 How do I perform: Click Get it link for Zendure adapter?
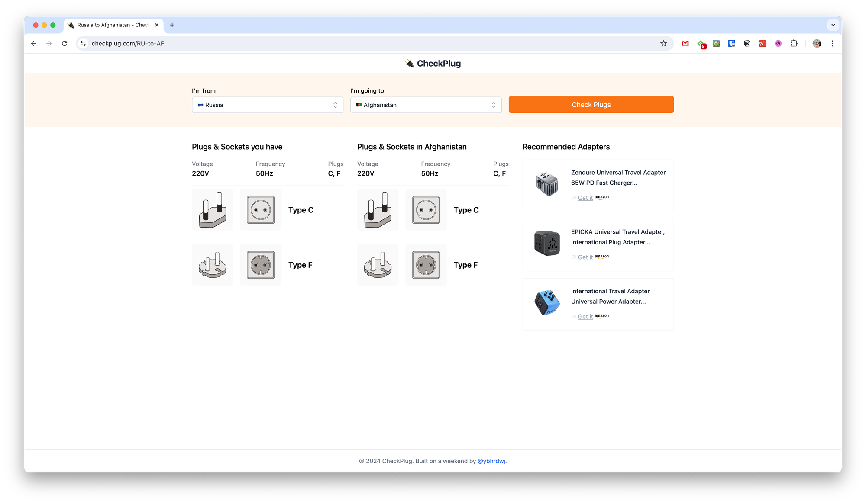[585, 198]
